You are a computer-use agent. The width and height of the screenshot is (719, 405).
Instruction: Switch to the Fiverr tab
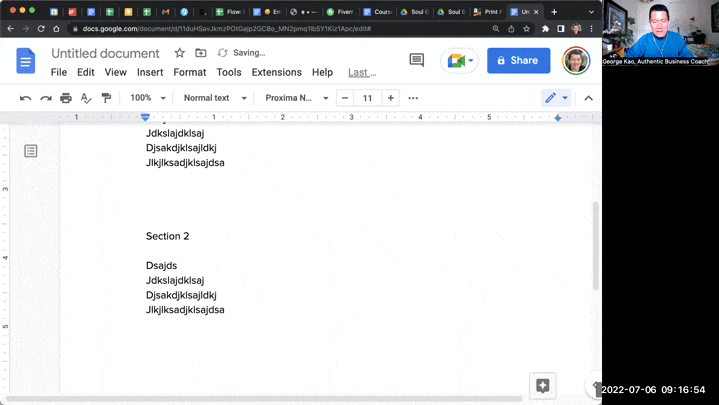coord(341,12)
